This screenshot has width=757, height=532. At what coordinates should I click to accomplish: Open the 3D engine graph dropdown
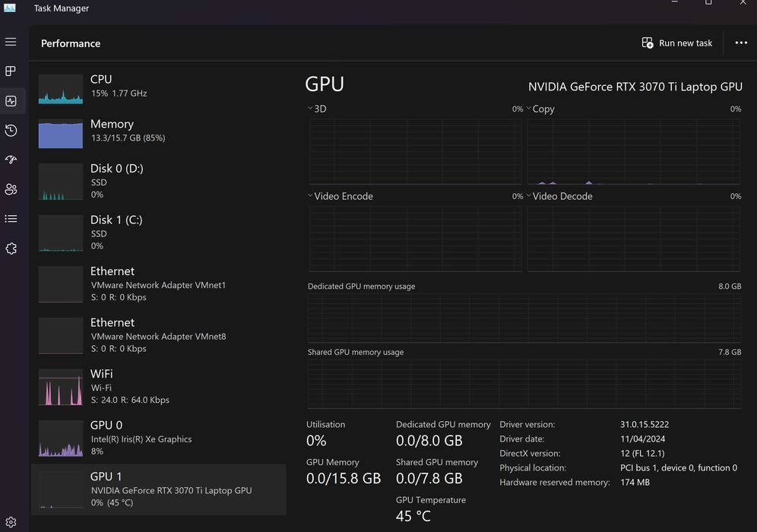[x=310, y=108]
